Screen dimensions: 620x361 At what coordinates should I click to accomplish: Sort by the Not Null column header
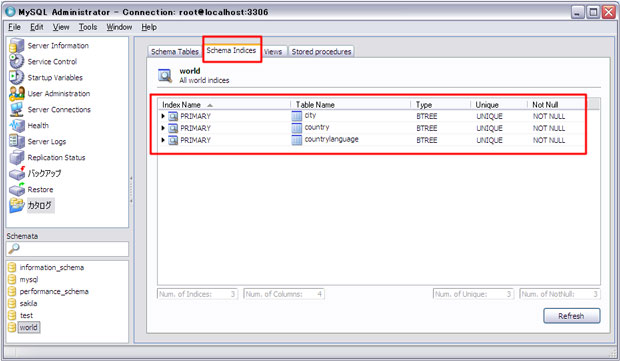558,105
